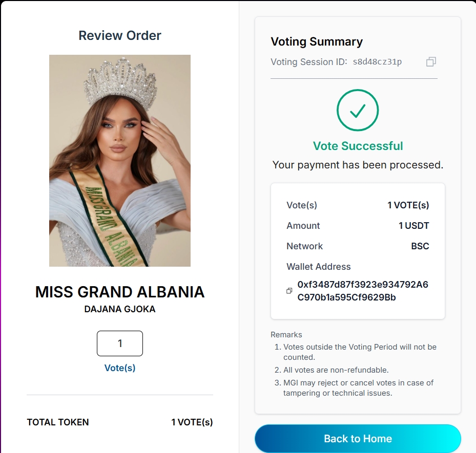Click the blue Vote(s) label under the input
This screenshot has width=476, height=453.
click(120, 368)
